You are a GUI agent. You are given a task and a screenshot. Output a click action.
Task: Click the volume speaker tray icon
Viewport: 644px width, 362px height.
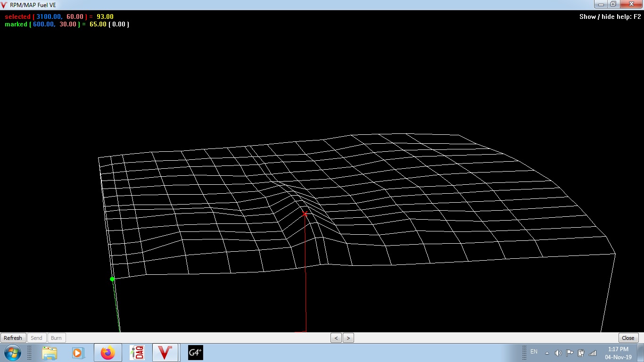(558, 353)
